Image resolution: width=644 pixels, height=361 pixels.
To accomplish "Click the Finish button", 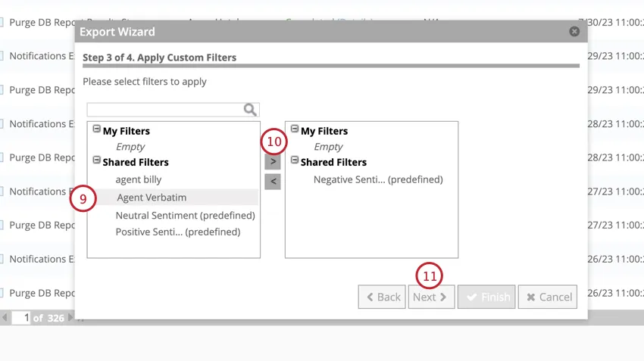I will [x=486, y=297].
